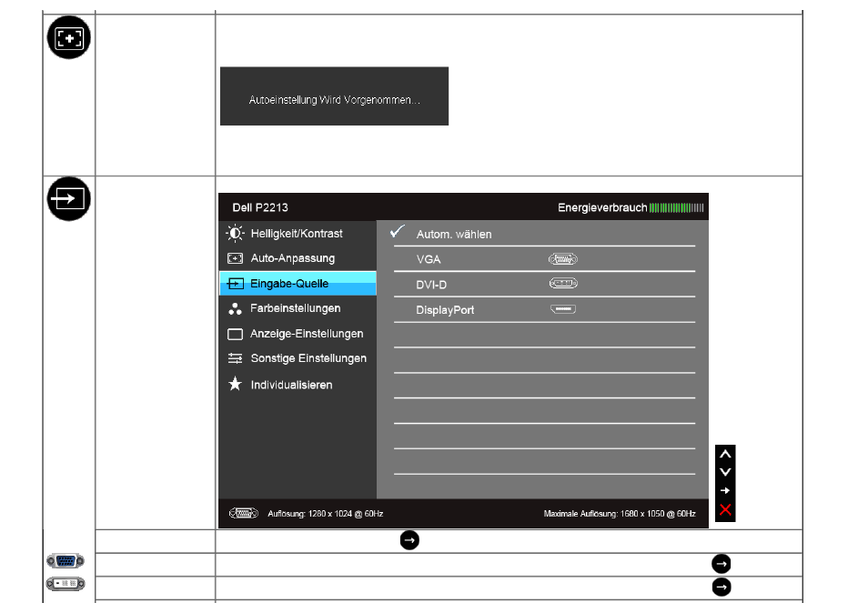Click the arrow circle icon in the VGA table row

[722, 564]
